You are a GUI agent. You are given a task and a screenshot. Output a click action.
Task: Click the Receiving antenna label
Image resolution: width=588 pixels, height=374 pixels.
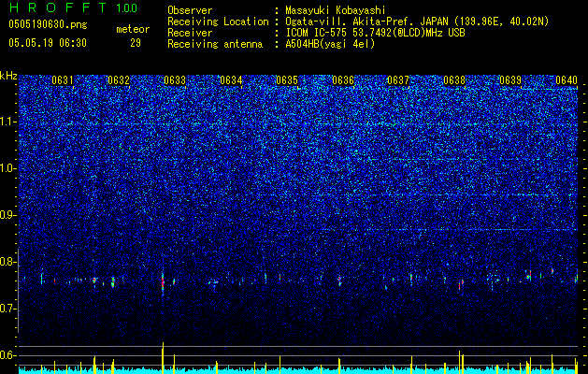(215, 44)
